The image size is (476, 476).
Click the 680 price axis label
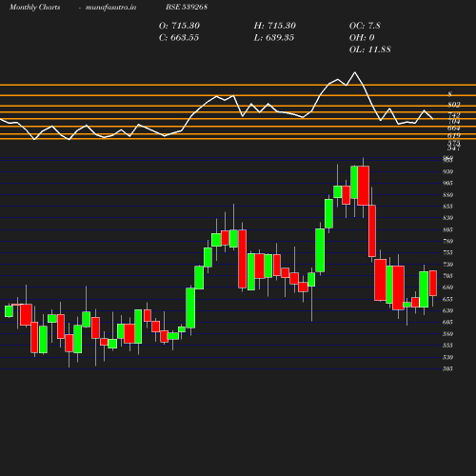447,288
